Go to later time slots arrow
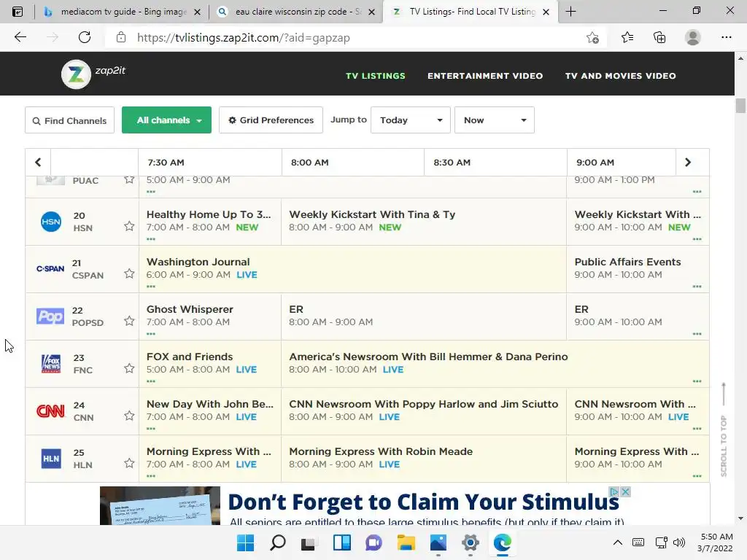The height and width of the screenshot is (560, 747). pyautogui.click(x=688, y=163)
